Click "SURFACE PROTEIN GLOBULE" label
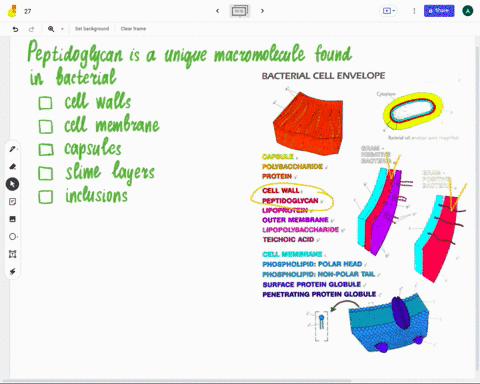 point(312,284)
